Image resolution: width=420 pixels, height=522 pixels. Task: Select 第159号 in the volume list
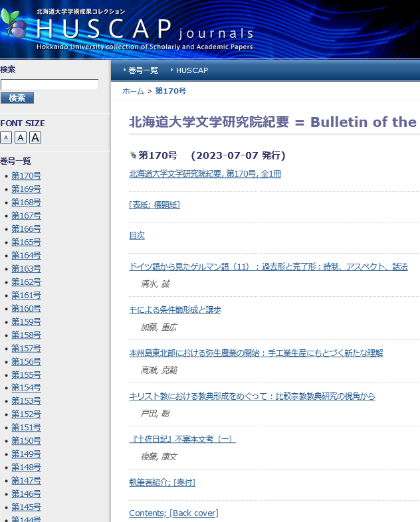point(27,321)
